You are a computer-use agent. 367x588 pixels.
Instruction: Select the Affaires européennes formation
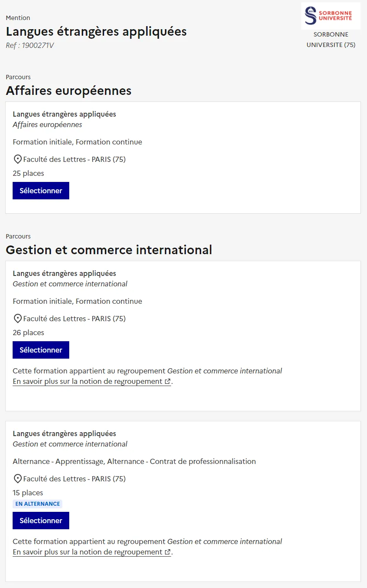41,191
